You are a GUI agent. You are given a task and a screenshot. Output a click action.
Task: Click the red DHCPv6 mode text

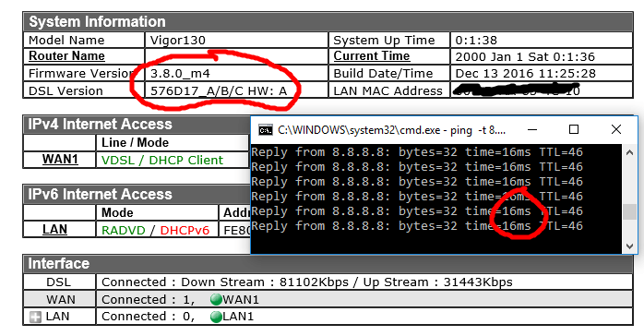pos(185,231)
